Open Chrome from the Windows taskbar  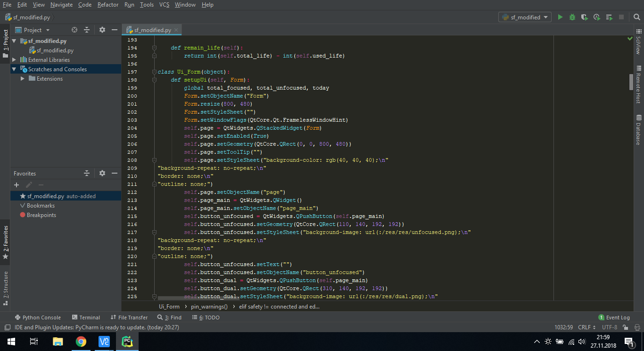pos(81,341)
